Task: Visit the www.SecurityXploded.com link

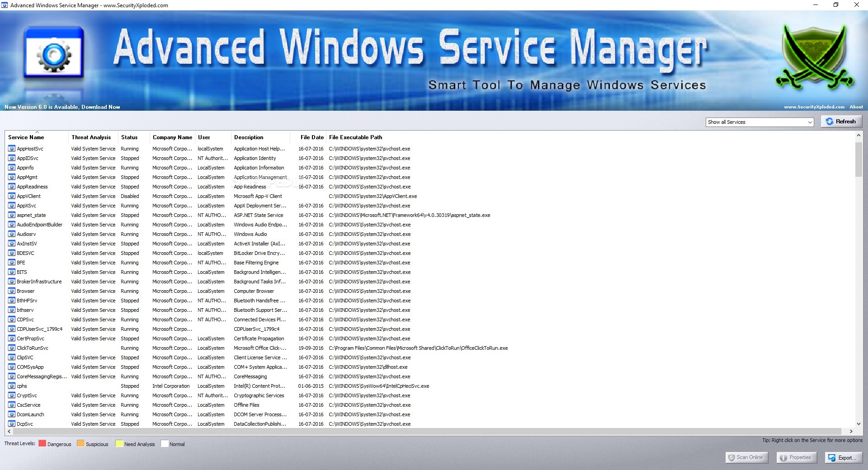Action: click(814, 107)
